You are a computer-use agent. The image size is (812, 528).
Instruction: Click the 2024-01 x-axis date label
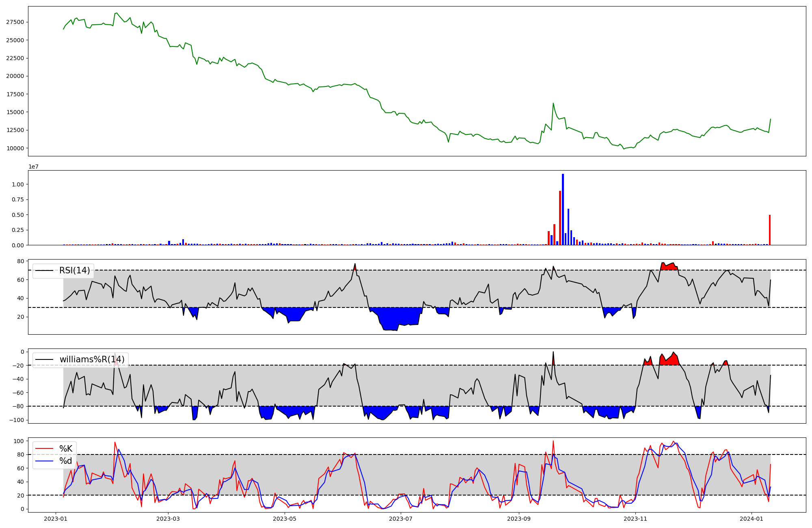pyautogui.click(x=752, y=519)
